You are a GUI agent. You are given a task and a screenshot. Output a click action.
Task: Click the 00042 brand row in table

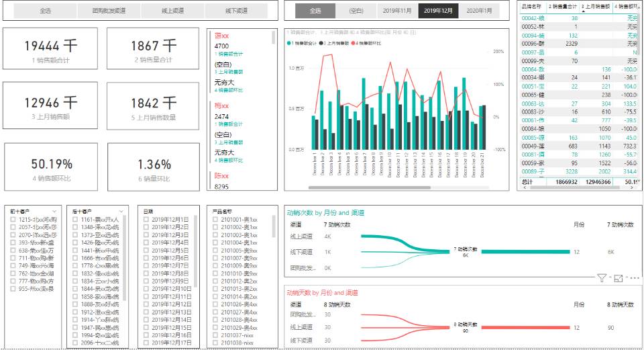(579, 18)
